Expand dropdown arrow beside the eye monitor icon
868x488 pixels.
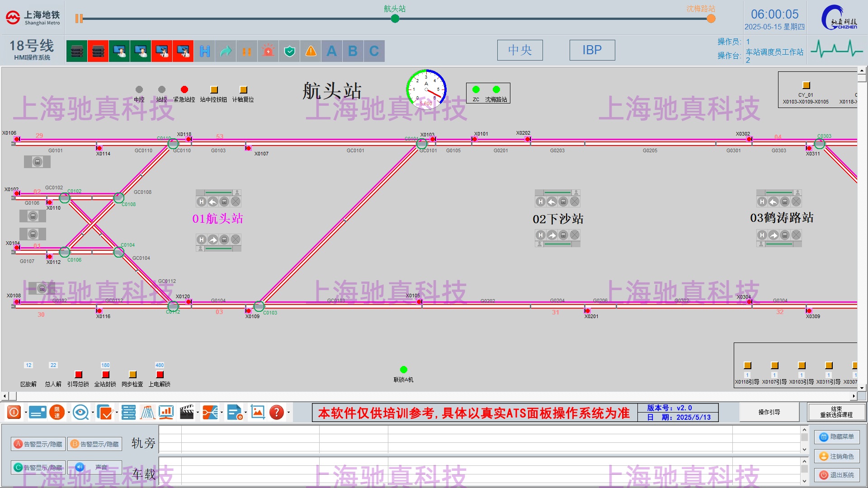93,412
